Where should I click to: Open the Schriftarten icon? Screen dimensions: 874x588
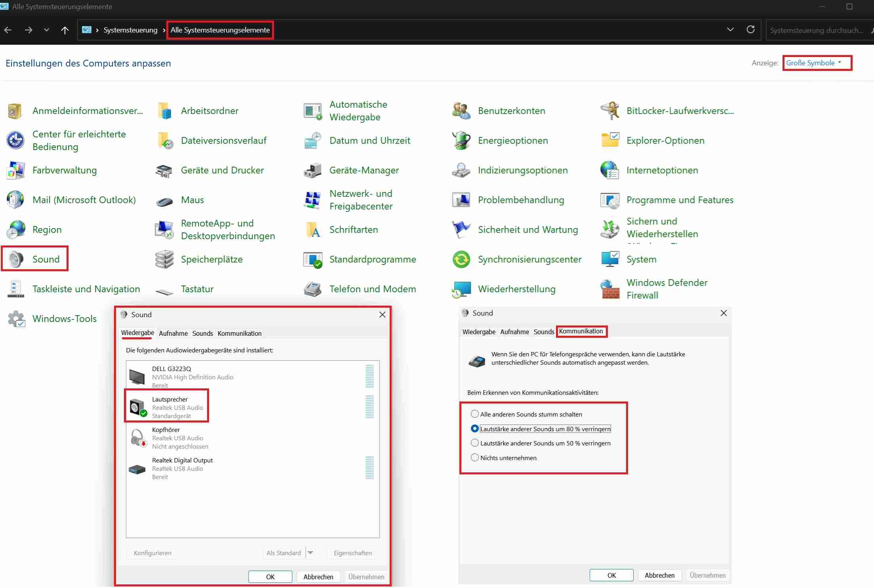pyautogui.click(x=312, y=230)
